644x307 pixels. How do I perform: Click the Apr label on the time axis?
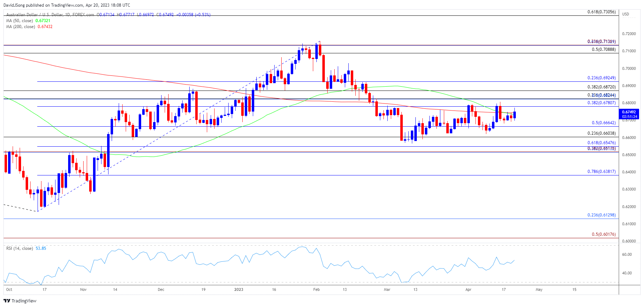468,289
